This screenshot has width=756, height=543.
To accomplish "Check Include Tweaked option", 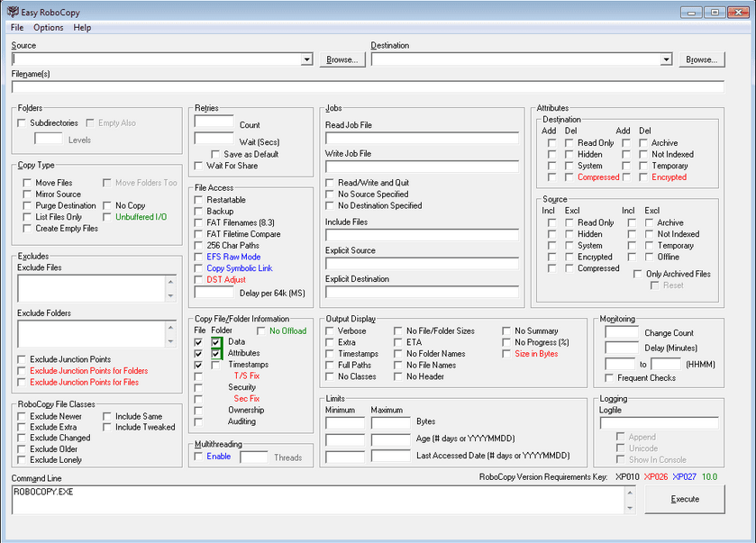I will coord(107,427).
